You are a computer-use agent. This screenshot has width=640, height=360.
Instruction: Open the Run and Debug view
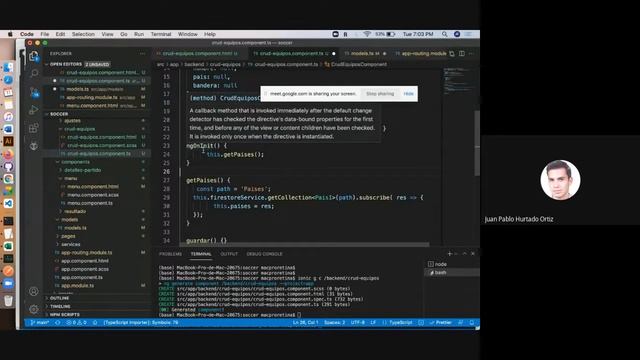point(34,110)
